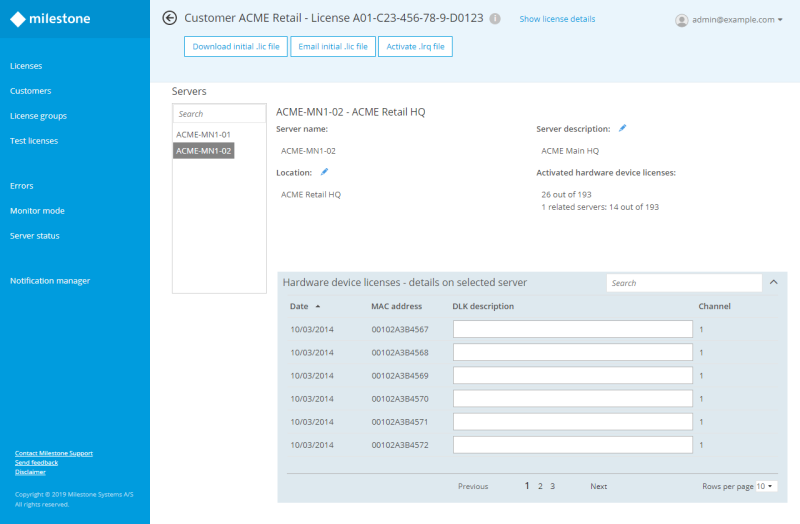The image size is (800, 524).
Task: Open Rows per page dropdown
Action: point(765,486)
